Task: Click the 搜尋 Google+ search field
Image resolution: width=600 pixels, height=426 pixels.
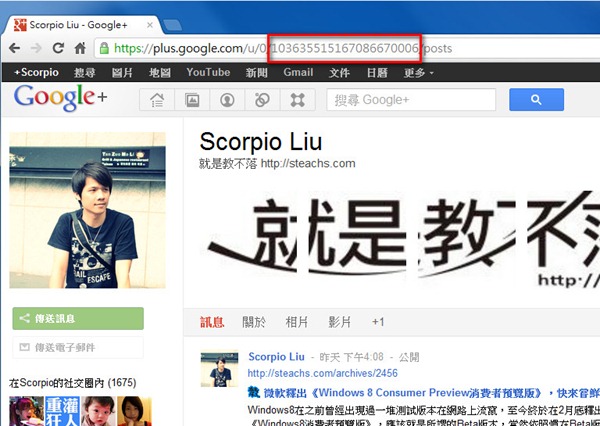Action: click(411, 100)
